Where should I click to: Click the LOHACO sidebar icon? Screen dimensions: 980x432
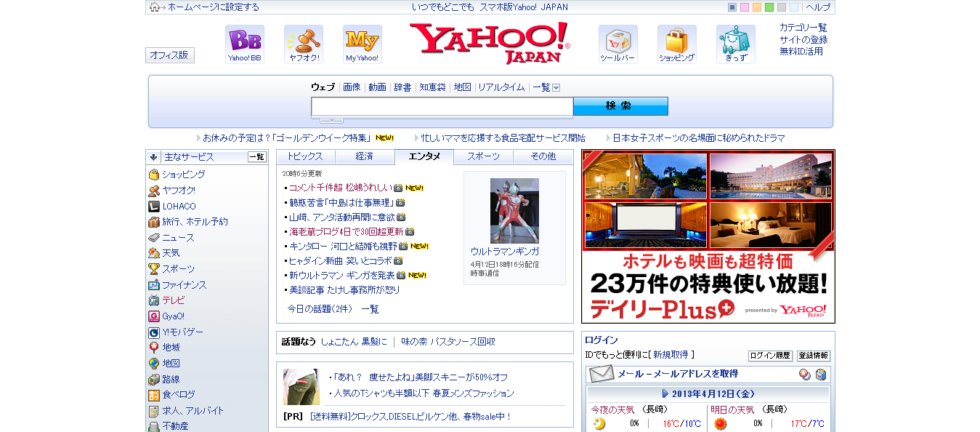[154, 207]
